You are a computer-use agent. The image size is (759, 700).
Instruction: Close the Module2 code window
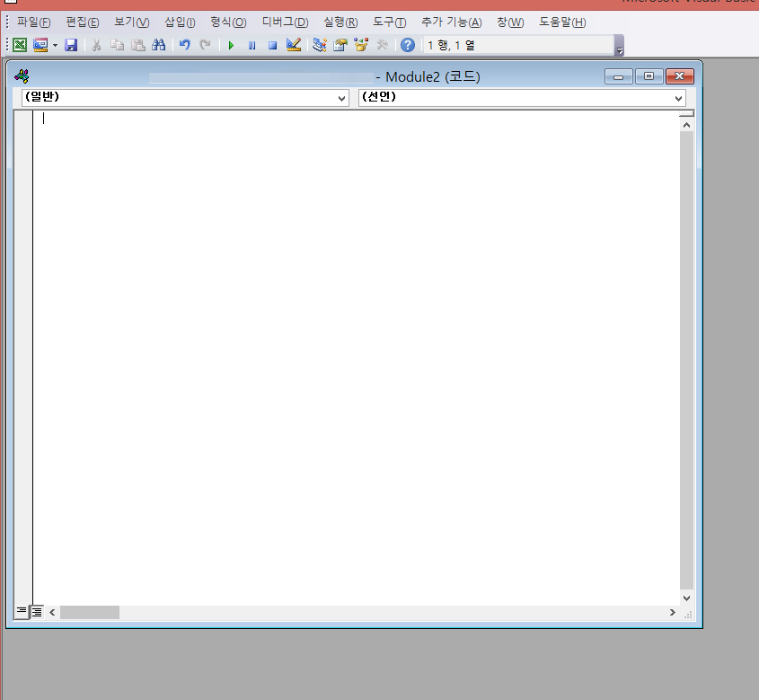[x=680, y=76]
